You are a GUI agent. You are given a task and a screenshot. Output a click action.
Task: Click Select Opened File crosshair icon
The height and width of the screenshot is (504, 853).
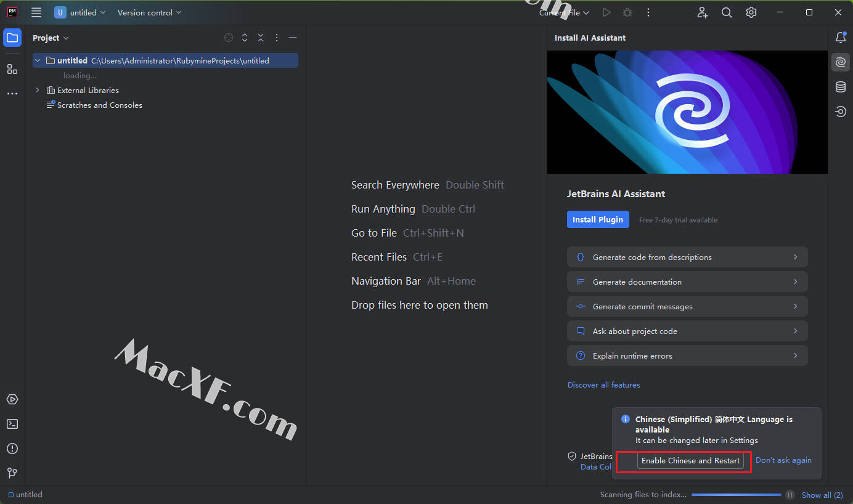[x=229, y=38]
